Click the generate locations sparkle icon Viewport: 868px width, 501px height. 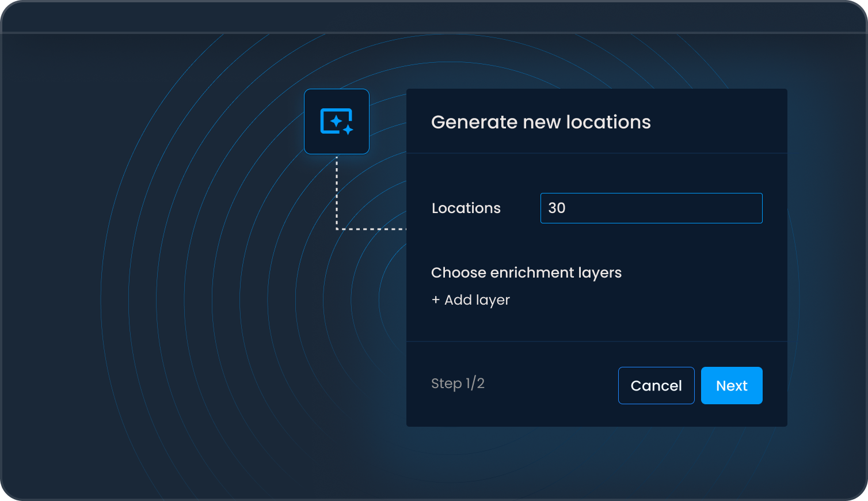(x=337, y=122)
